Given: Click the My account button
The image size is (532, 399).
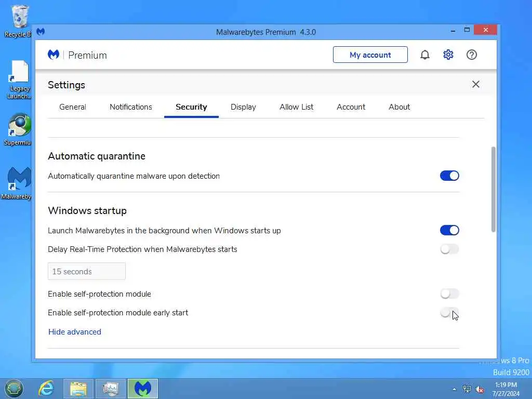Looking at the screenshot, I should point(370,55).
